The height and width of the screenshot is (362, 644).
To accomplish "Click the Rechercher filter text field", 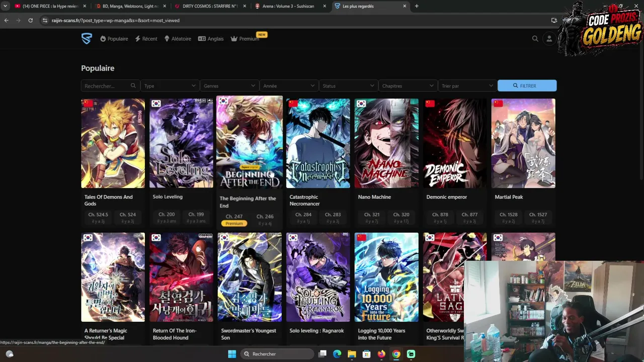I will coord(110,86).
